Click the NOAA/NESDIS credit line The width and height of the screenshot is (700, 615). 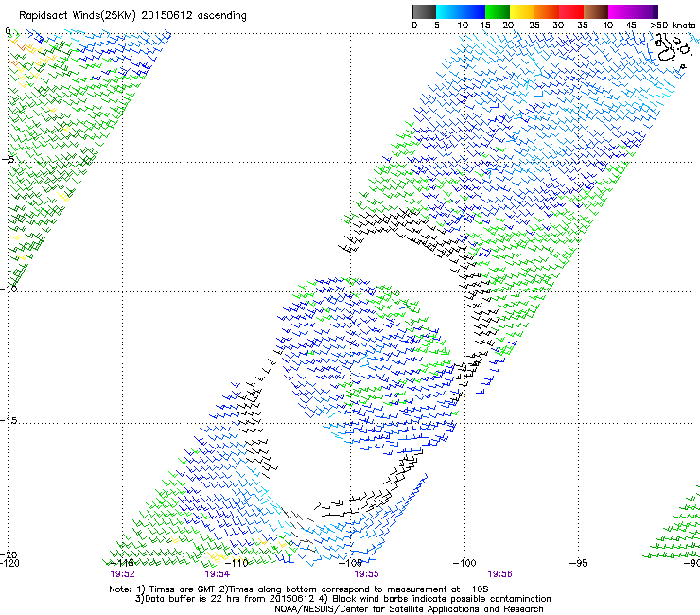(x=409, y=609)
